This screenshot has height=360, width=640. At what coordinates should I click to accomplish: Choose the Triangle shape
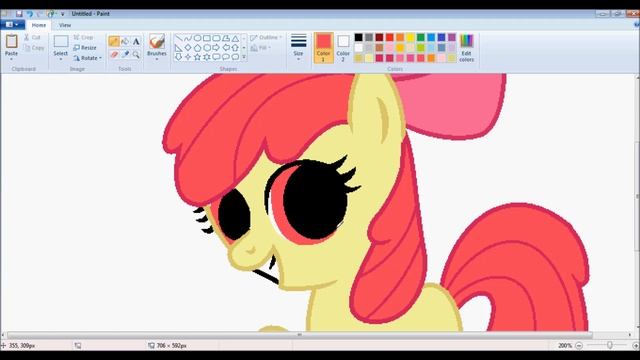(236, 38)
